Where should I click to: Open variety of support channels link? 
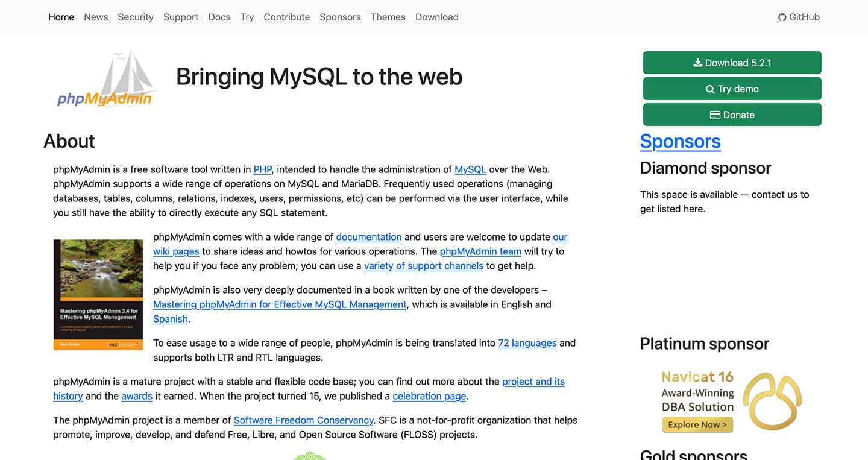click(x=424, y=266)
